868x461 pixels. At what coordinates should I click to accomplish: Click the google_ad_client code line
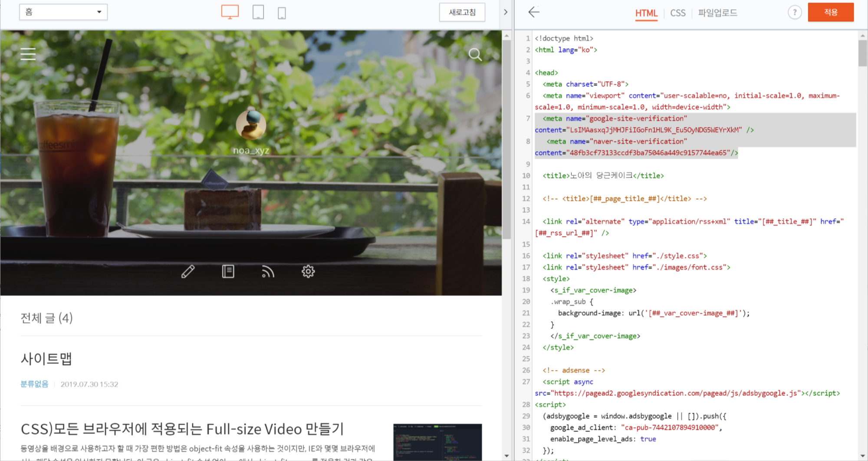point(636,428)
